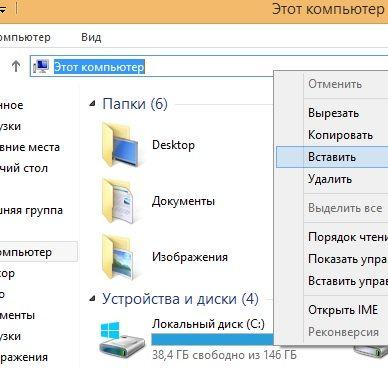This screenshot has width=388, height=368.
Task: Click the Изображения folder label
Action: coord(190,257)
